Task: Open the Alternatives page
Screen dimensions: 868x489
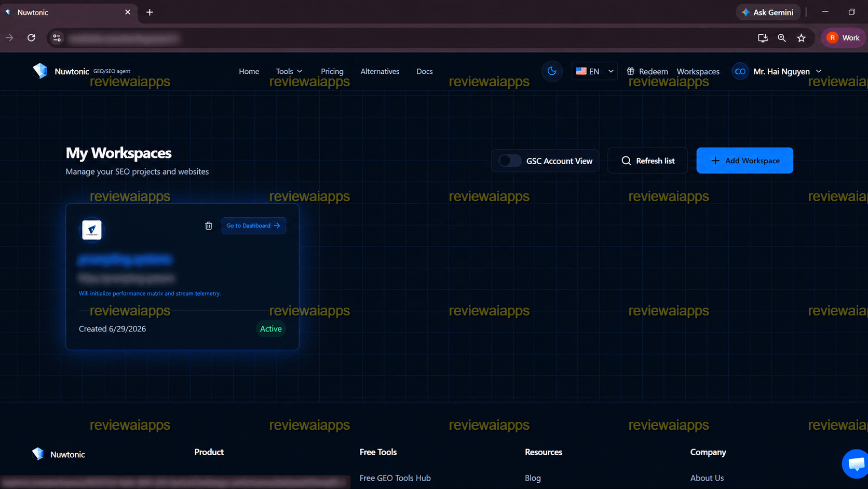Action: coord(380,71)
